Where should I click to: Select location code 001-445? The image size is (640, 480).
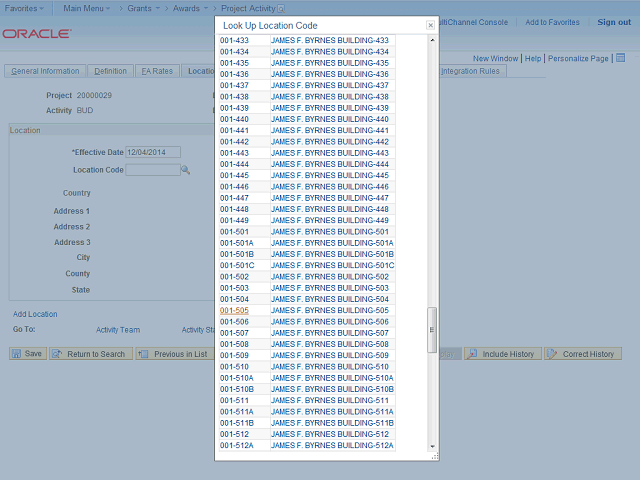[x=234, y=176]
